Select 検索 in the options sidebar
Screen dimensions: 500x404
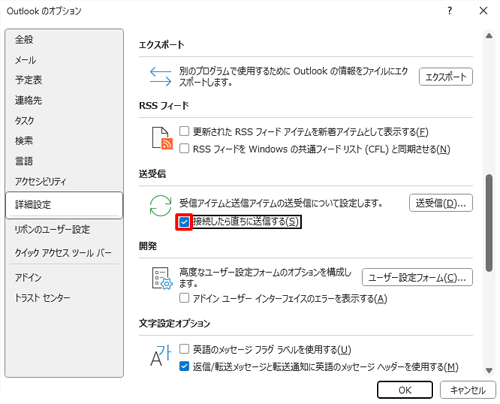(64, 141)
